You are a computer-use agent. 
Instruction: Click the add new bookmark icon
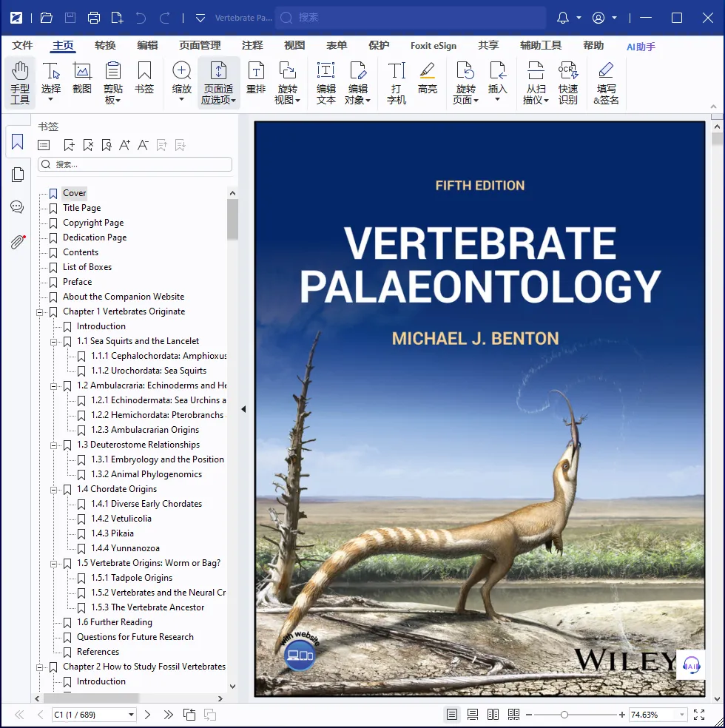tap(69, 145)
